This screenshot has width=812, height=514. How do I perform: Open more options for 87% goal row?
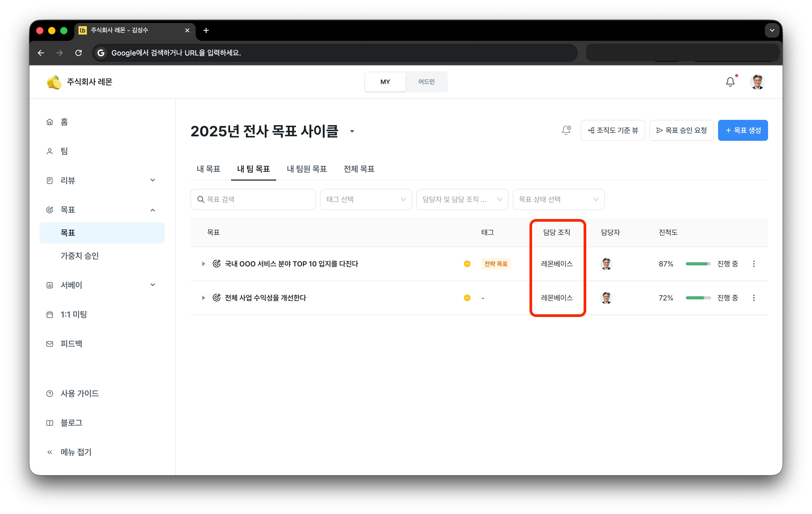(x=754, y=264)
